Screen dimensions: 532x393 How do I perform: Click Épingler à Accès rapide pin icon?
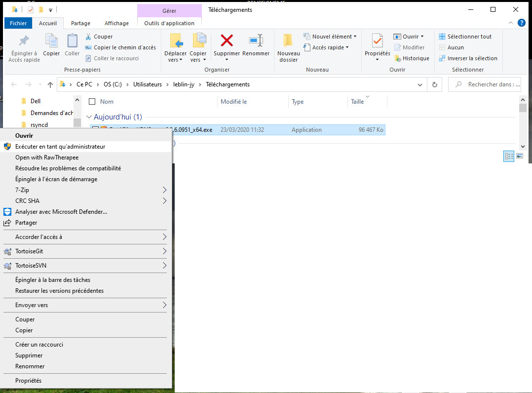(x=24, y=40)
